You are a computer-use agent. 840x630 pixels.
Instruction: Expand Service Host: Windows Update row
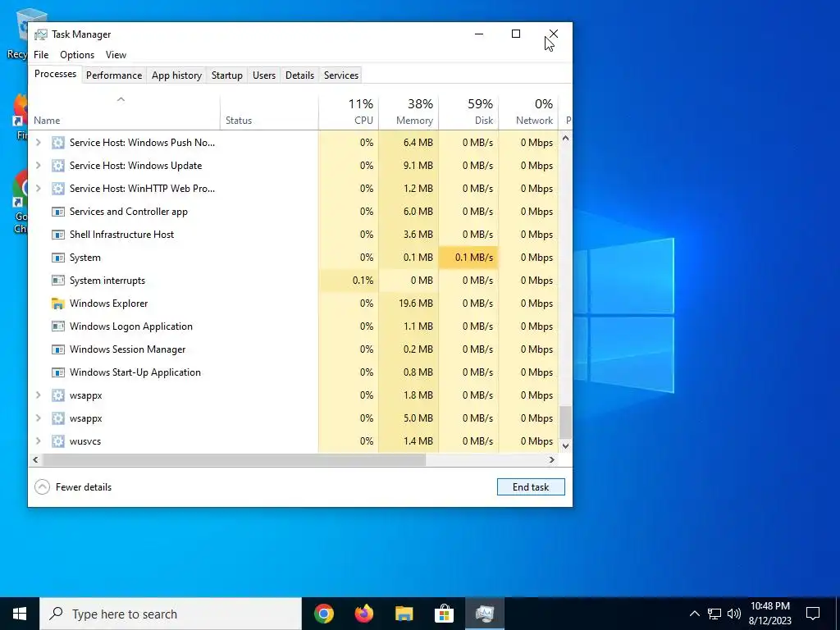(x=38, y=166)
